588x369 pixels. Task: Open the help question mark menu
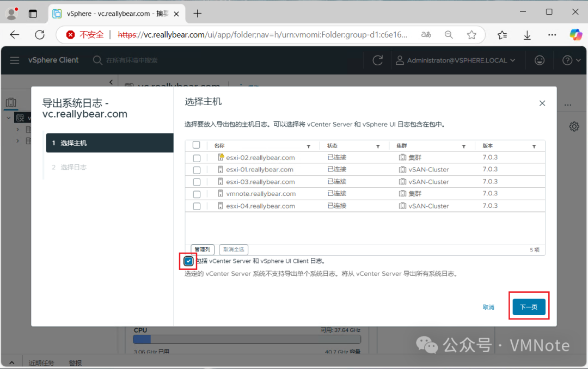click(x=571, y=60)
